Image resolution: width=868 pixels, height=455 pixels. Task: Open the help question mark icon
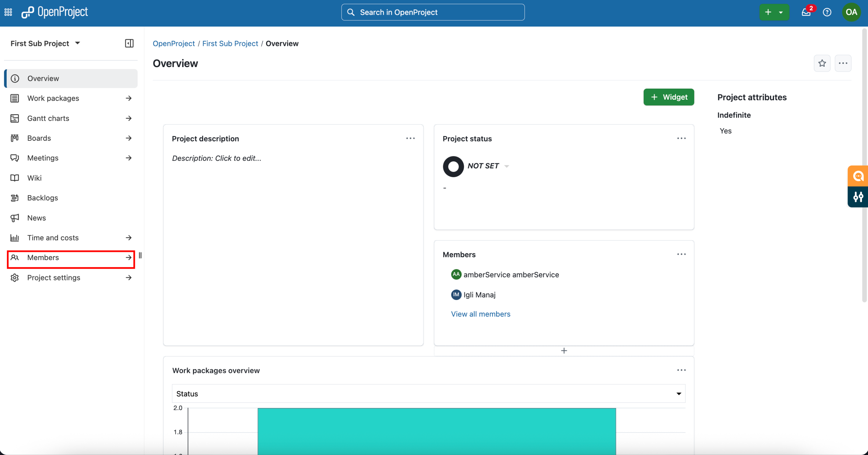pyautogui.click(x=827, y=12)
